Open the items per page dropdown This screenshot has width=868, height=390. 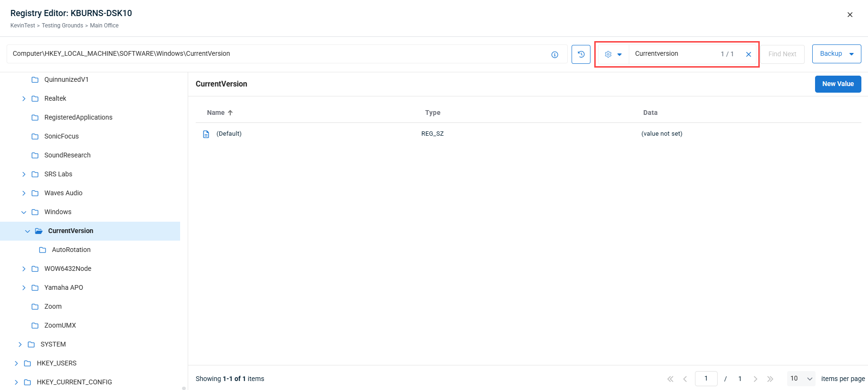click(801, 379)
